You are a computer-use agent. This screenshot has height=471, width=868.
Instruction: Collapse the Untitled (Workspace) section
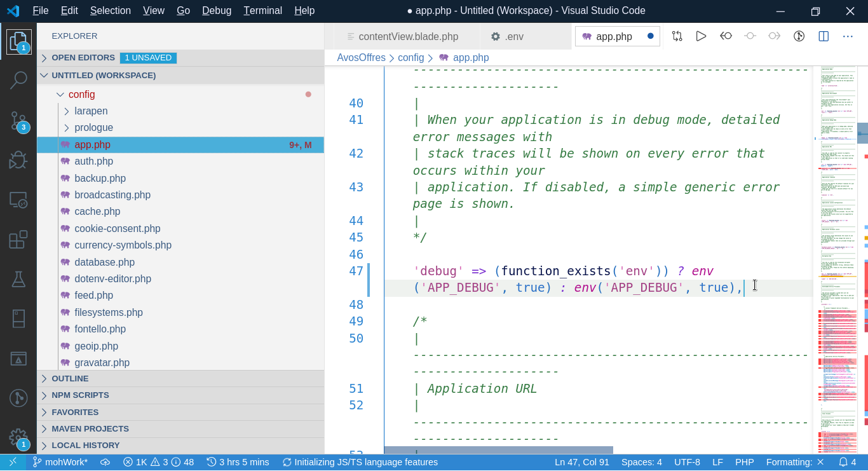coord(180,75)
